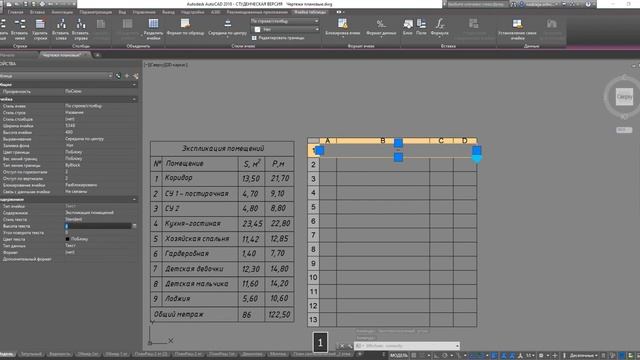The width and height of the screenshot is (640, 360).
Task: Select column header D of the new table
Action: [465, 140]
